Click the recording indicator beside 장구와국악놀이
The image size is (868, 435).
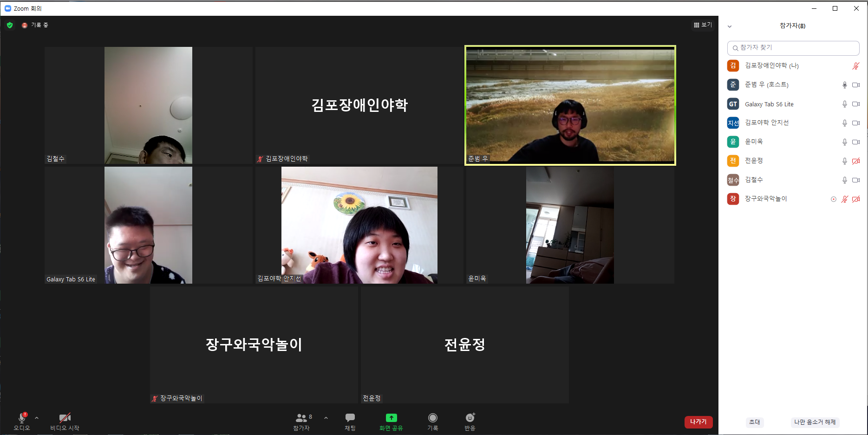[x=834, y=199]
